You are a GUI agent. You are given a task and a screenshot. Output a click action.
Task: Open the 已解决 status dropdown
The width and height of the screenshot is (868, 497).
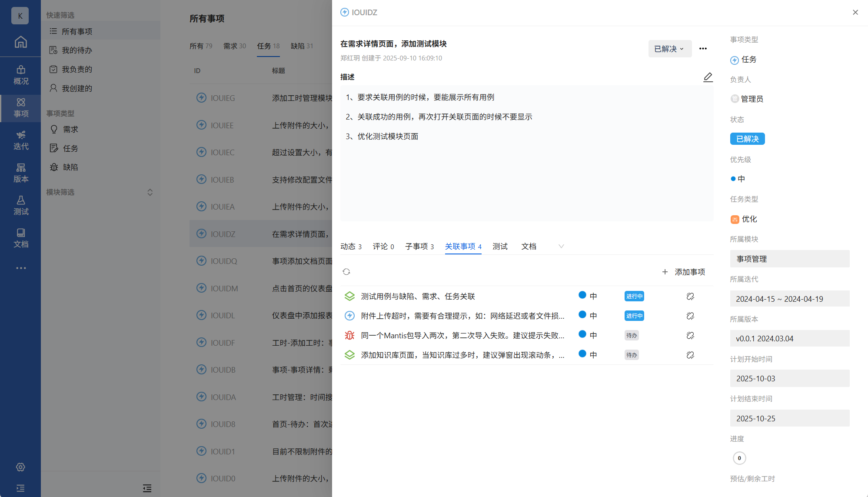tap(669, 49)
